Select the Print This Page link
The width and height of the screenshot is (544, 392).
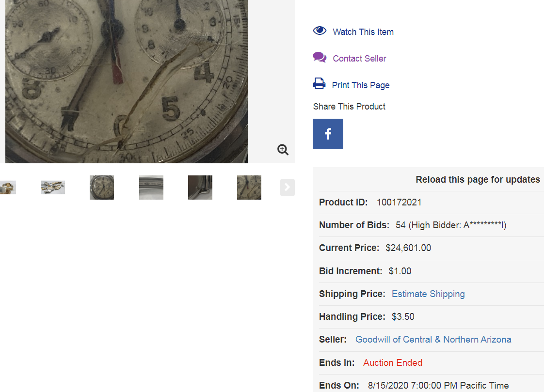pos(360,85)
